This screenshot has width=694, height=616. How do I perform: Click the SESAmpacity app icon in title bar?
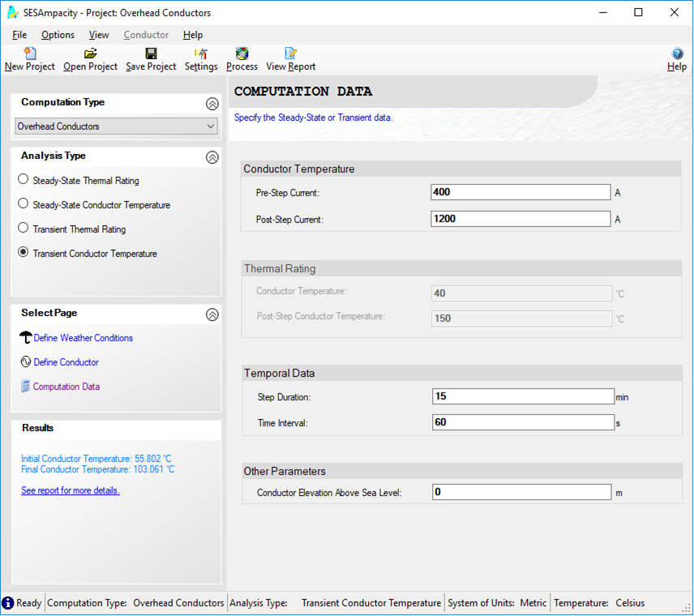[x=13, y=12]
